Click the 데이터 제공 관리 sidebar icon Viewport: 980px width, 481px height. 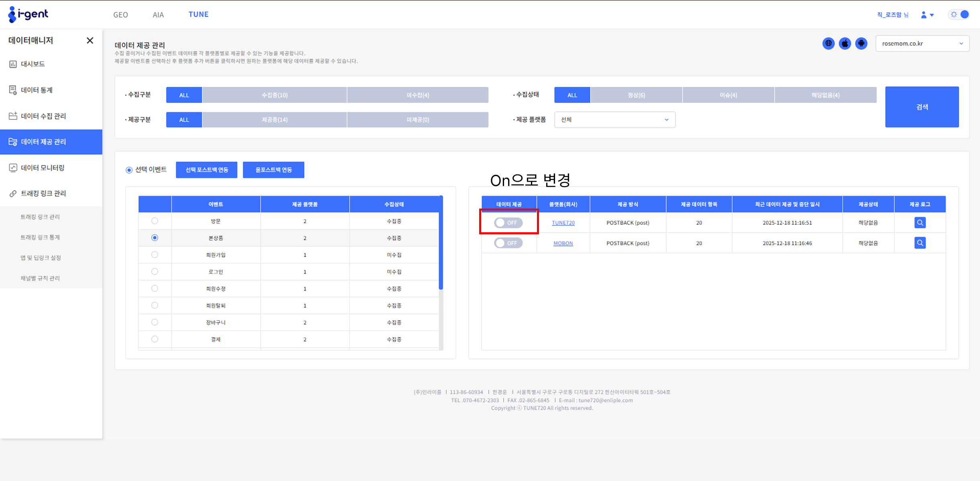13,142
